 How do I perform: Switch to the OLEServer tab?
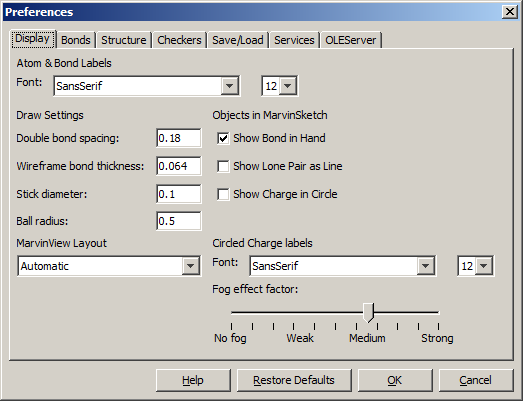351,40
